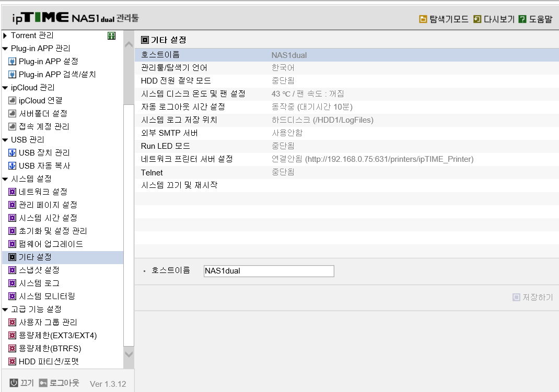Click the Plug-in APP 검색/설치 plug icon

12,75
